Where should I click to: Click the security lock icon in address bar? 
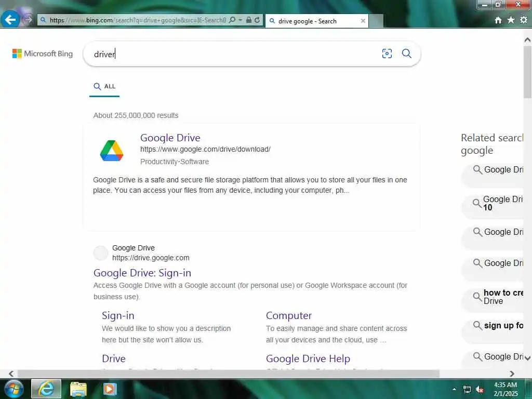[249, 20]
